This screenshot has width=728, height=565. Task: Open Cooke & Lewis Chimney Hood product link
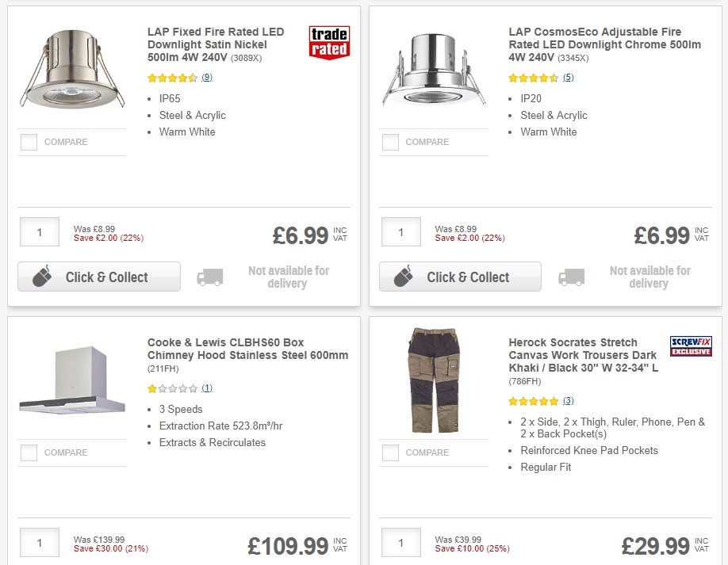(x=247, y=349)
